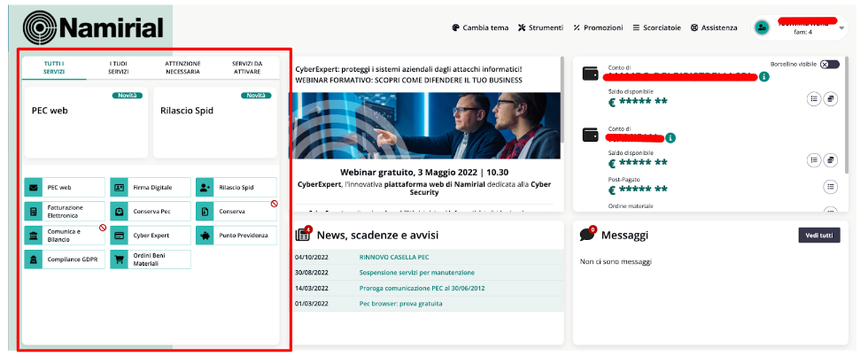The width and height of the screenshot is (868, 364).
Task: Open the PEC web envelope icon tile
Action: click(x=34, y=188)
